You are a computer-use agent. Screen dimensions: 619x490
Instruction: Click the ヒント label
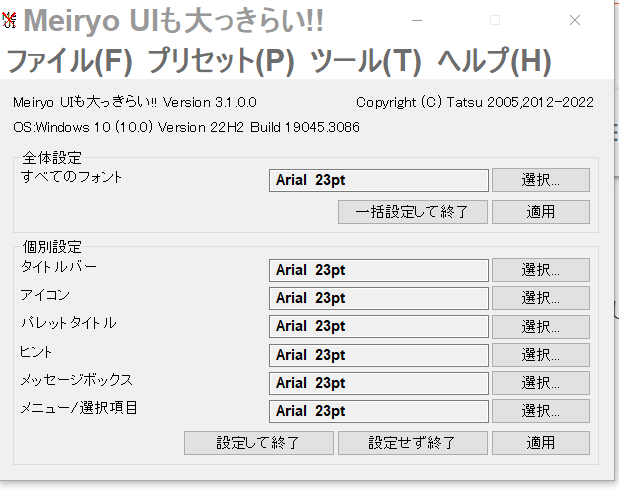coord(36,351)
